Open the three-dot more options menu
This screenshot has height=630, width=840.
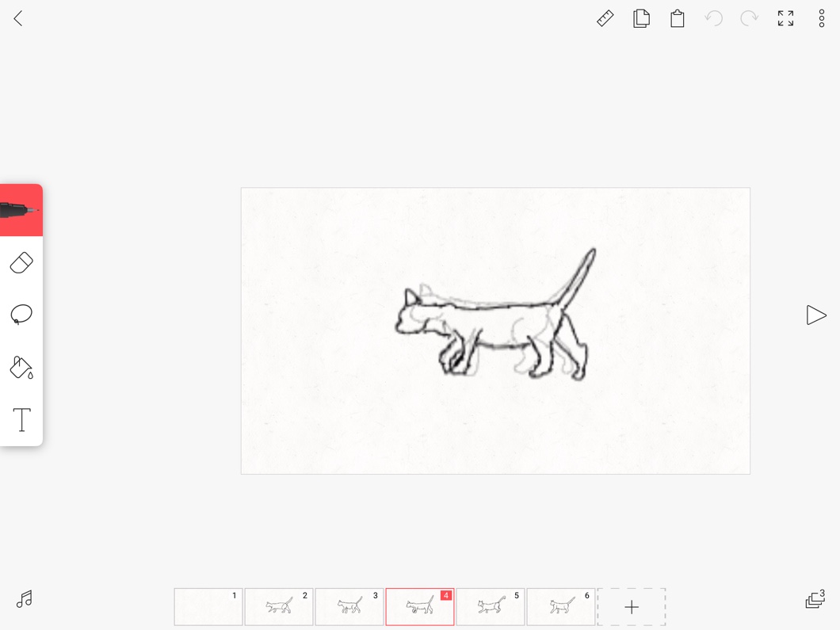[x=822, y=18]
